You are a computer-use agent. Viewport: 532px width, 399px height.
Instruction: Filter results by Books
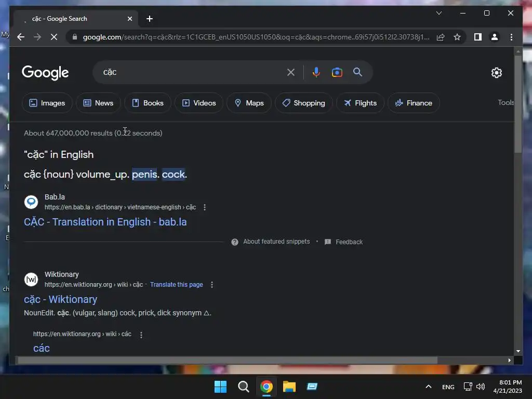(148, 103)
